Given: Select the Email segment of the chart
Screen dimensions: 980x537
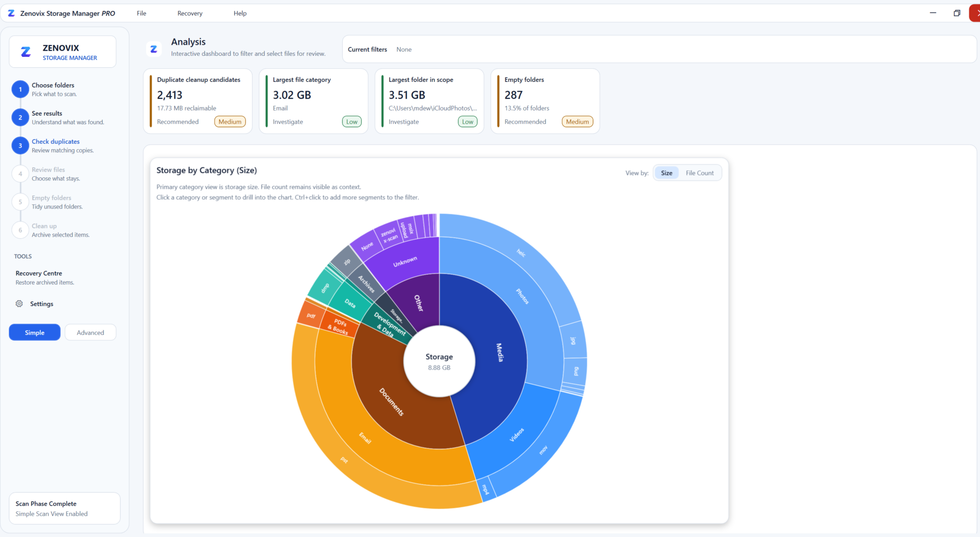Looking at the screenshot, I should pyautogui.click(x=365, y=438).
